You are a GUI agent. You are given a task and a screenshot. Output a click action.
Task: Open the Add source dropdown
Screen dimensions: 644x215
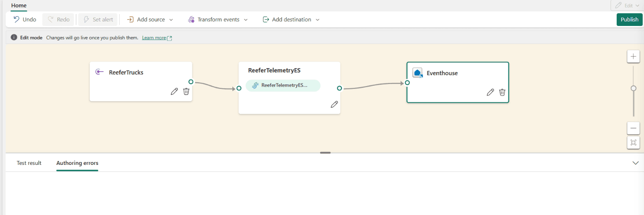[x=150, y=19]
